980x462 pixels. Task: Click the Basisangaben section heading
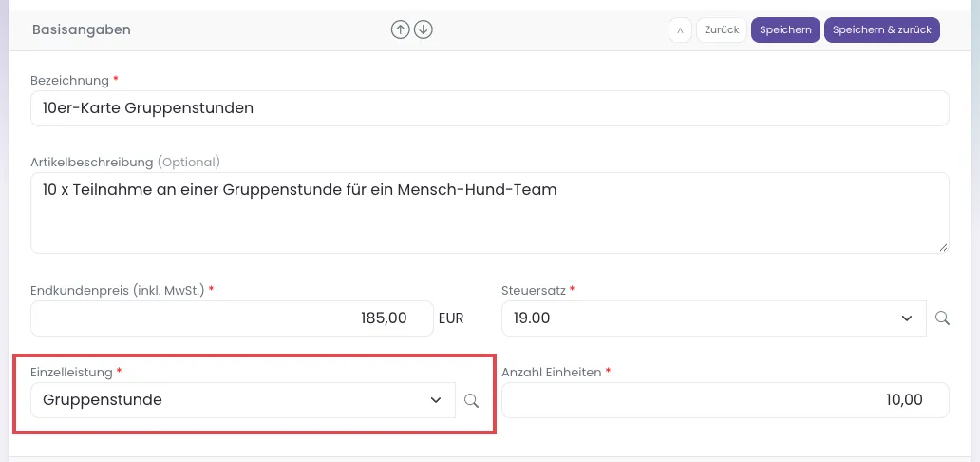tap(82, 29)
